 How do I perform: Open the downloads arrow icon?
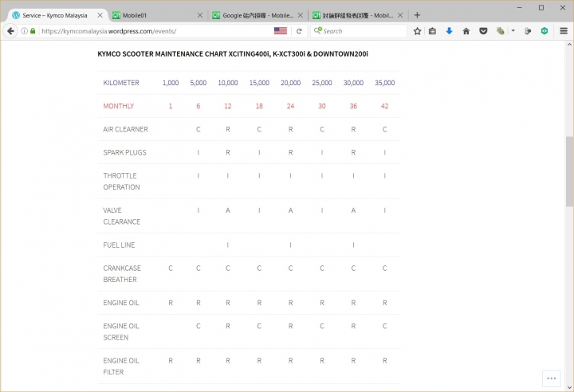point(449,31)
